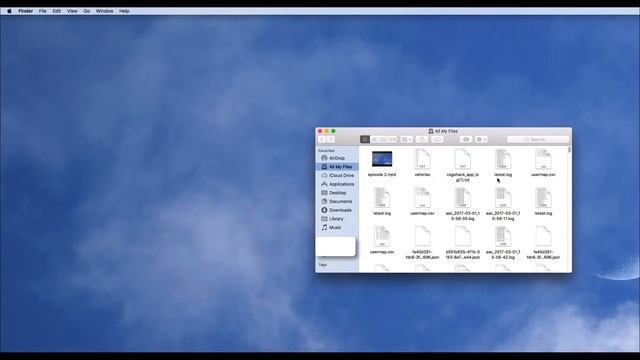This screenshot has width=640, height=360.
Task: Select All My Files in sidebar
Action: pyautogui.click(x=337, y=167)
